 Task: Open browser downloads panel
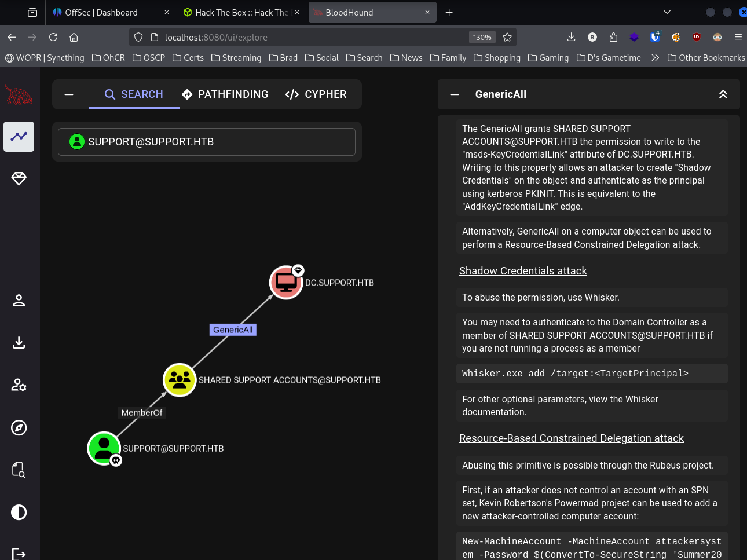click(571, 37)
